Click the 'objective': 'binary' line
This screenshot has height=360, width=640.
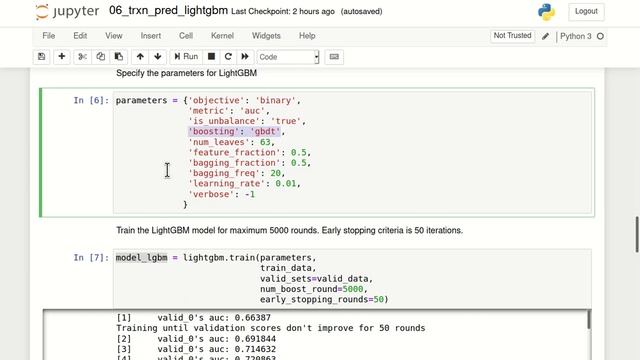click(244, 100)
